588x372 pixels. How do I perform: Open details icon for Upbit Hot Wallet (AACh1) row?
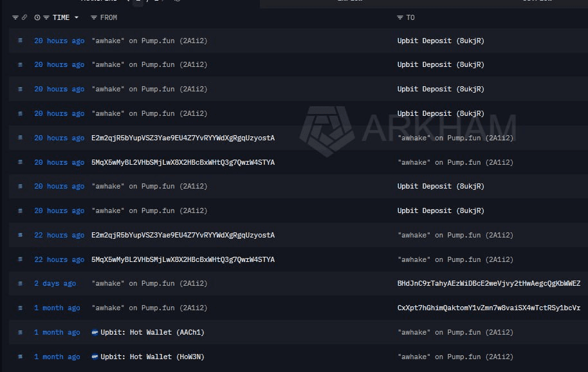[x=20, y=332]
